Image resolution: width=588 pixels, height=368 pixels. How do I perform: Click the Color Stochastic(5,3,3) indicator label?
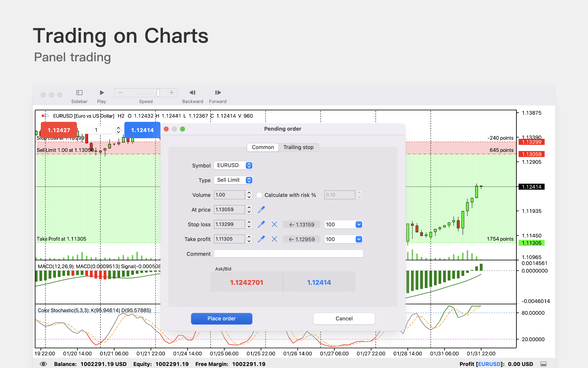coord(94,310)
